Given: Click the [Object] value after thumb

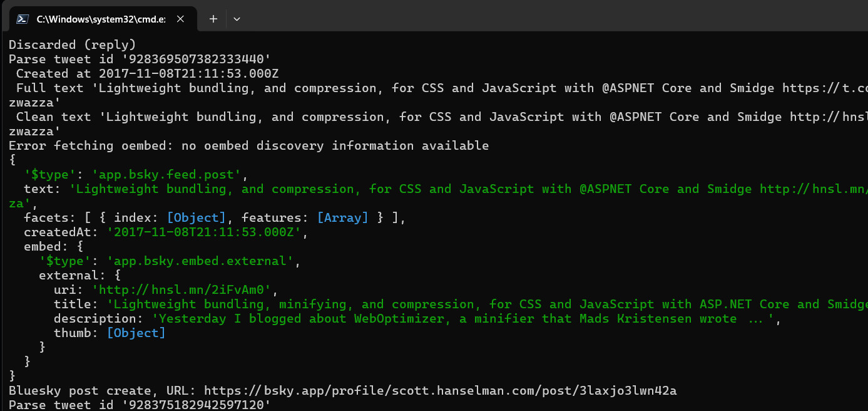Looking at the screenshot, I should (x=136, y=333).
